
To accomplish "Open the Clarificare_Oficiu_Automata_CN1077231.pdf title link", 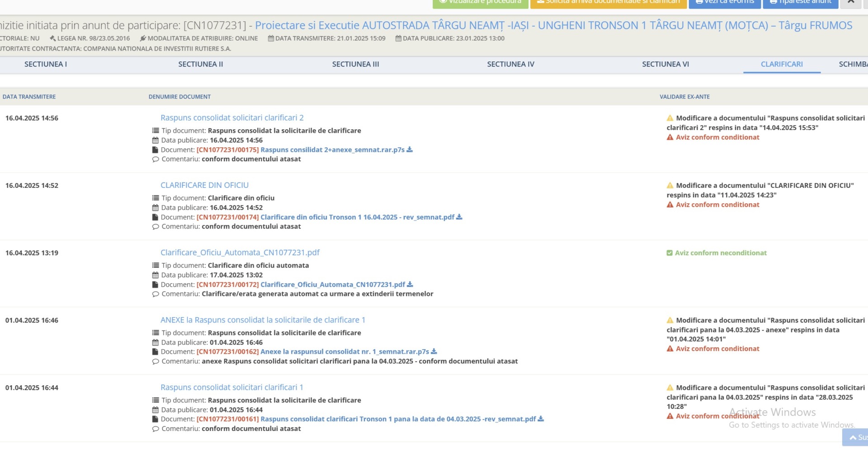I will (x=240, y=252).
